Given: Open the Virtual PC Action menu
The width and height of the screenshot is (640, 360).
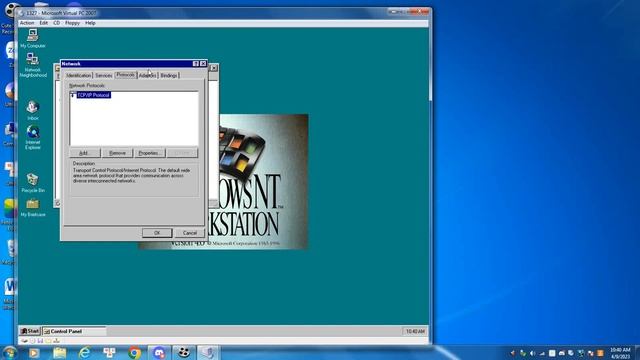Looking at the screenshot, I should tap(27, 23).
